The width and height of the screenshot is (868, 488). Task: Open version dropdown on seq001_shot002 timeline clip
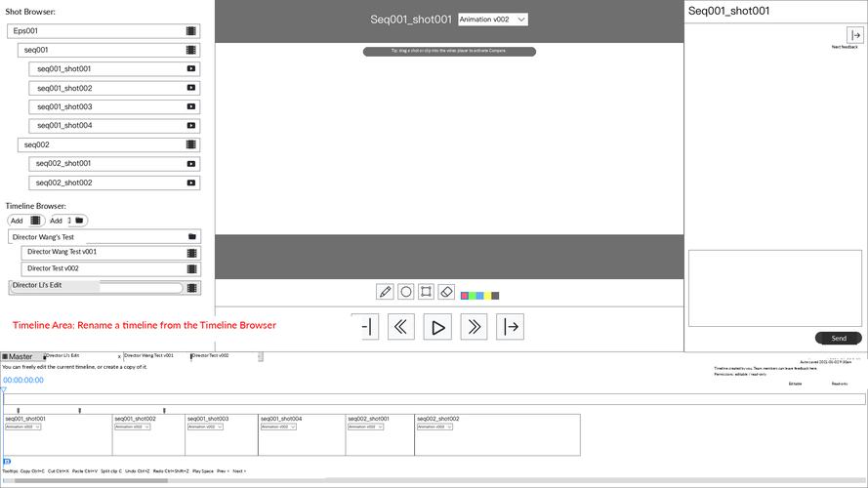[133, 427]
